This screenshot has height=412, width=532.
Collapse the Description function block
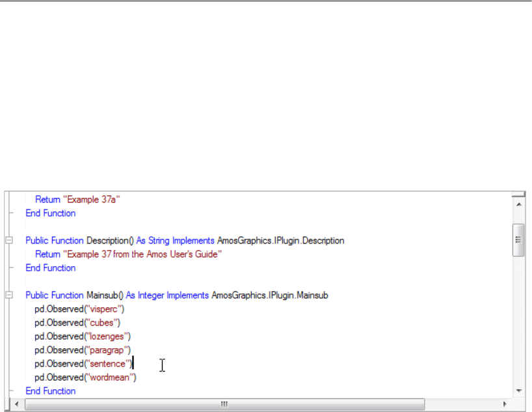click(x=9, y=240)
